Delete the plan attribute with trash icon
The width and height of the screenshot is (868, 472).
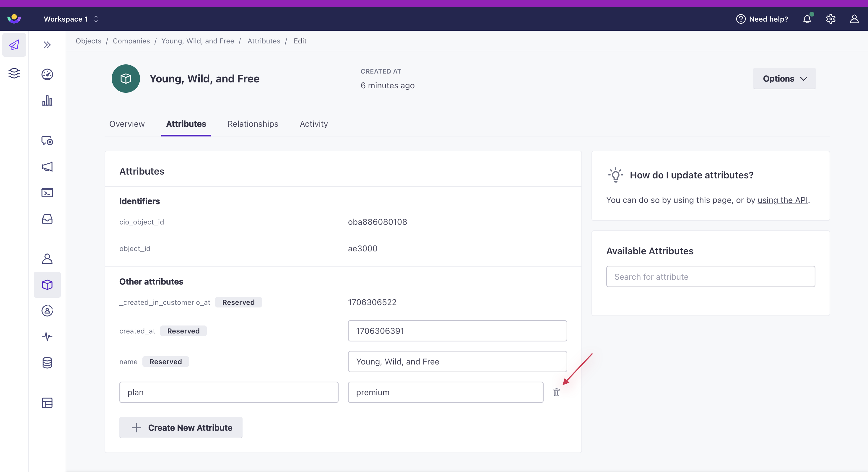[x=556, y=392]
